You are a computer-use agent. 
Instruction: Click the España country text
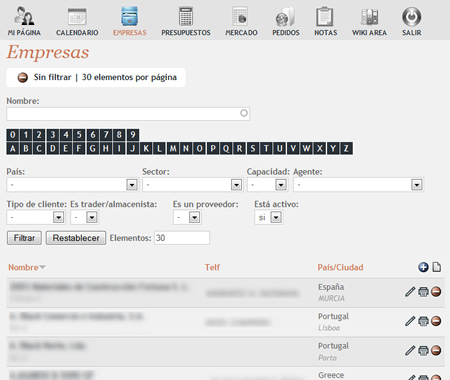click(331, 287)
